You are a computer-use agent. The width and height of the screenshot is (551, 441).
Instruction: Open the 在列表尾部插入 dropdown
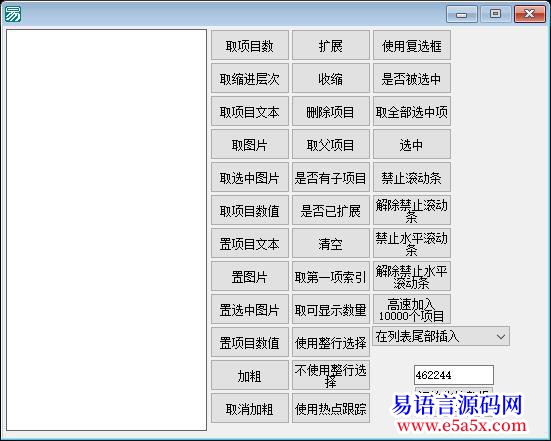tap(441, 336)
